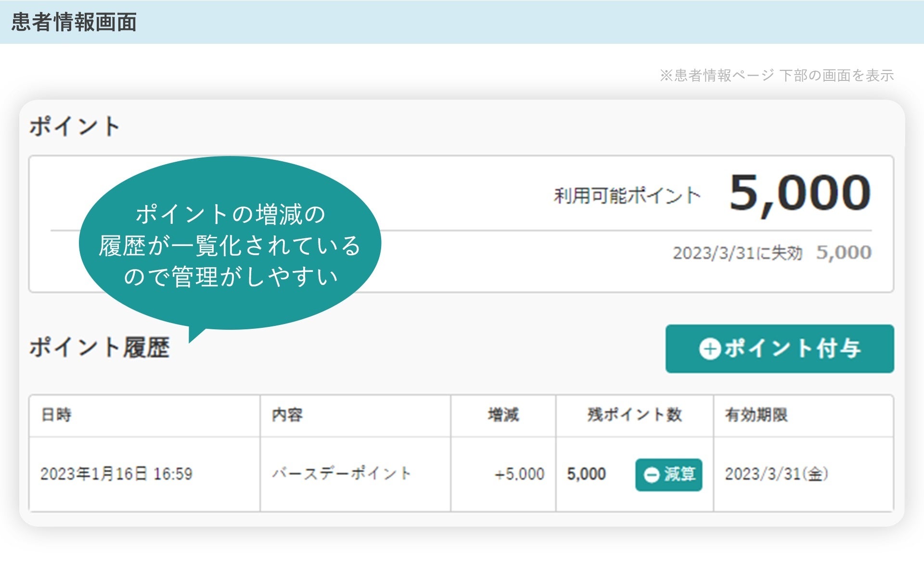
Task: Click the バースデーポイント entry
Action: [341, 473]
